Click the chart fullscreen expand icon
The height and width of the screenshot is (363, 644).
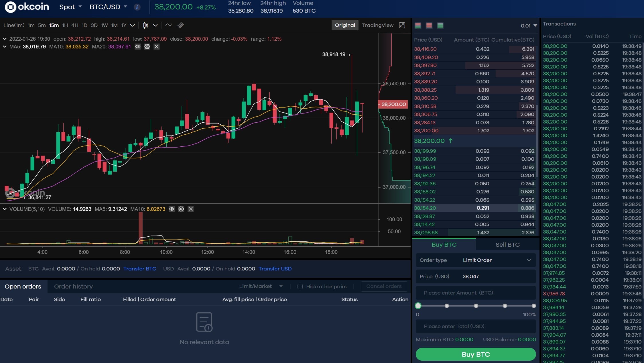pos(402,25)
